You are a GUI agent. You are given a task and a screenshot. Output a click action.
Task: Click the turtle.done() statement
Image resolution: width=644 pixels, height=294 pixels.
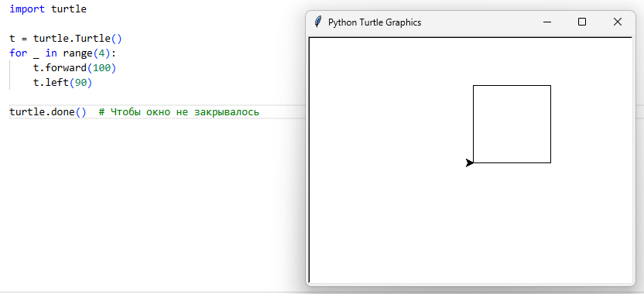coord(48,112)
